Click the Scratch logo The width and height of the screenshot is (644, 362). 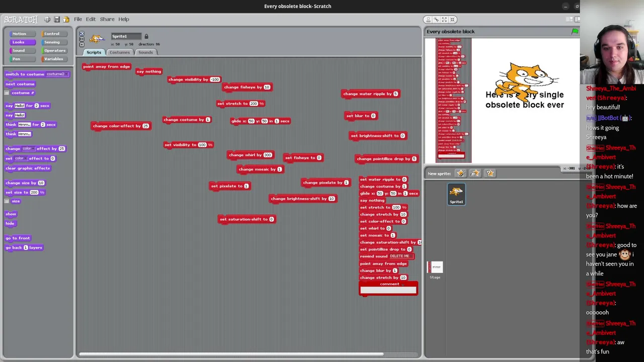(x=21, y=19)
